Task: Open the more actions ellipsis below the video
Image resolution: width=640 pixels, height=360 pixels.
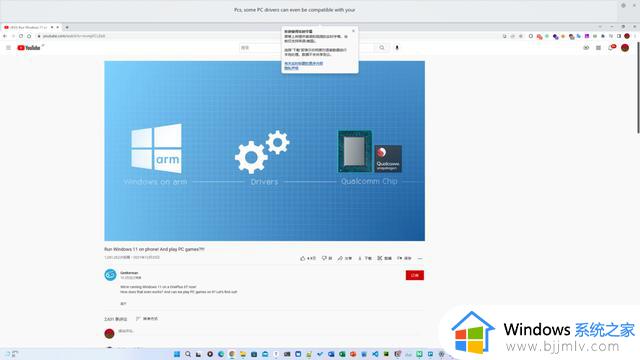Action: tap(420, 258)
